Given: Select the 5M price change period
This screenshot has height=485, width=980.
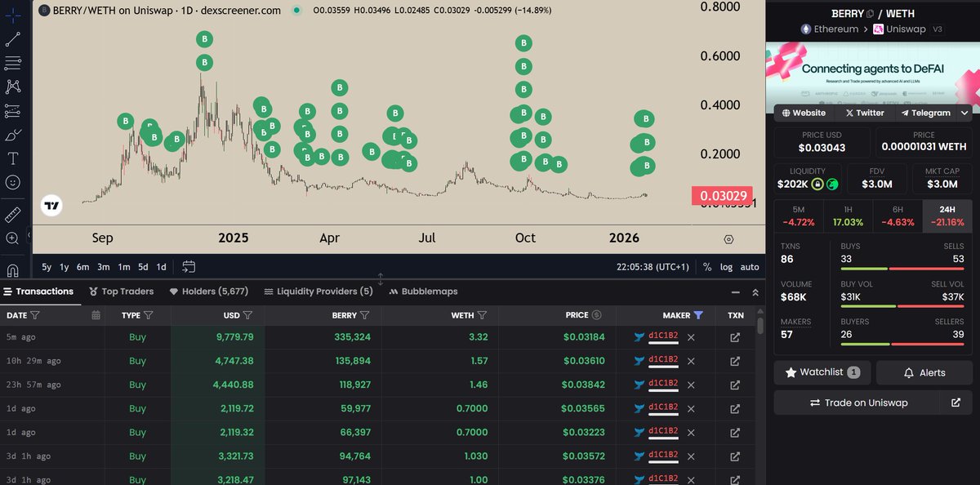Looking at the screenshot, I should (x=799, y=216).
